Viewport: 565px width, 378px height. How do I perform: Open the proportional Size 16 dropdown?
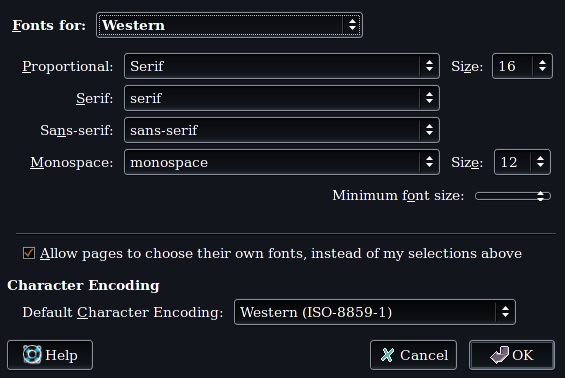pos(522,66)
